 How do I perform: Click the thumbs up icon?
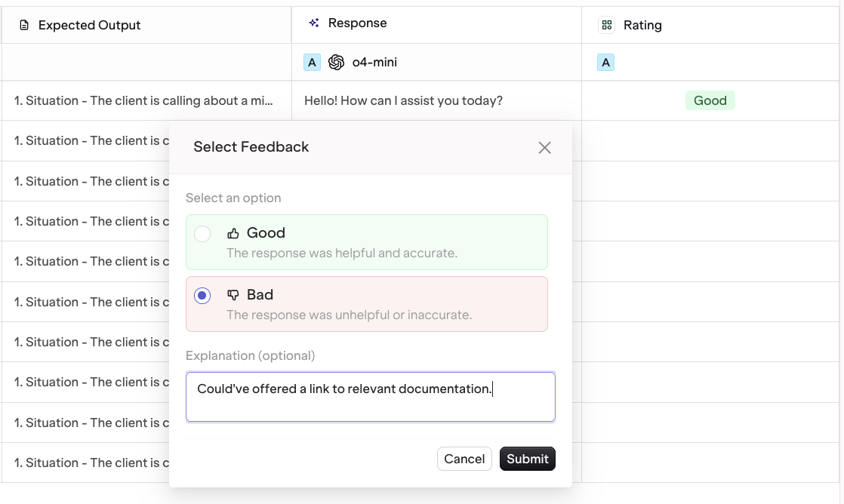pos(233,233)
